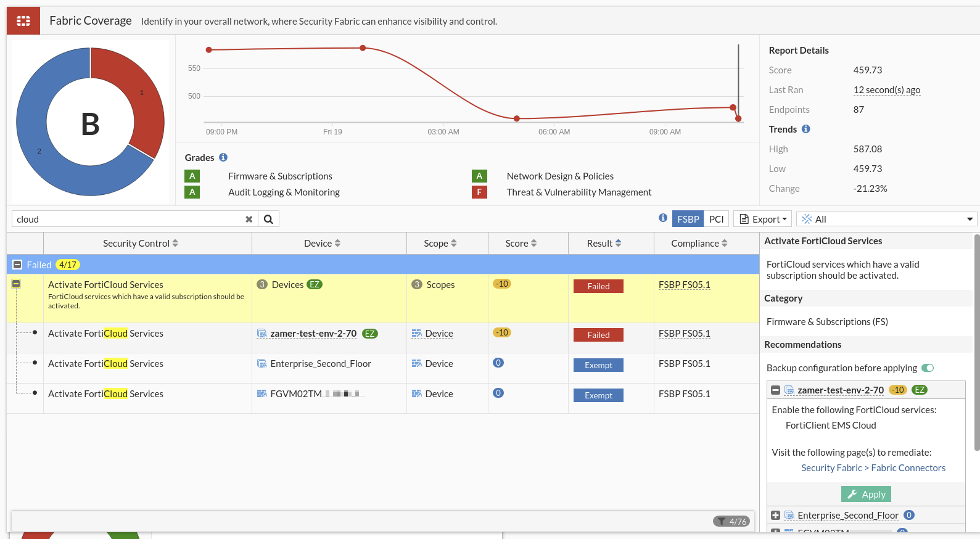Select the FSBP tab
The width and height of the screenshot is (980, 539).
coord(688,219)
